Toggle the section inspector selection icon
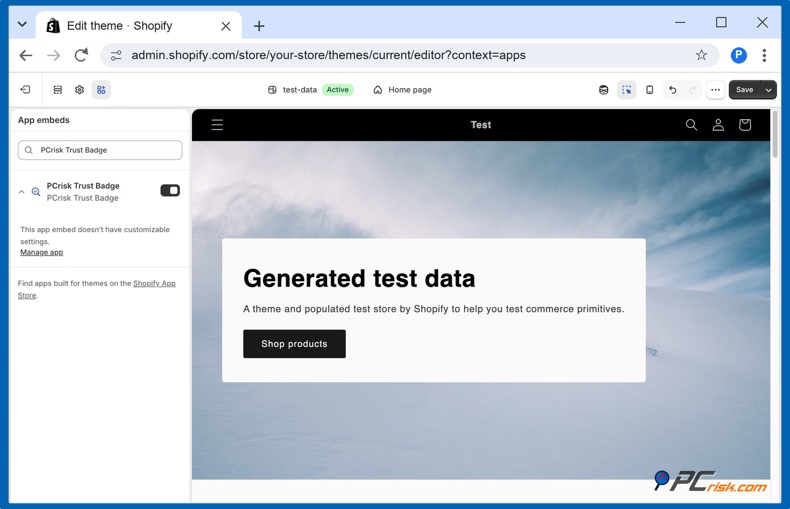The image size is (790, 509). point(627,90)
